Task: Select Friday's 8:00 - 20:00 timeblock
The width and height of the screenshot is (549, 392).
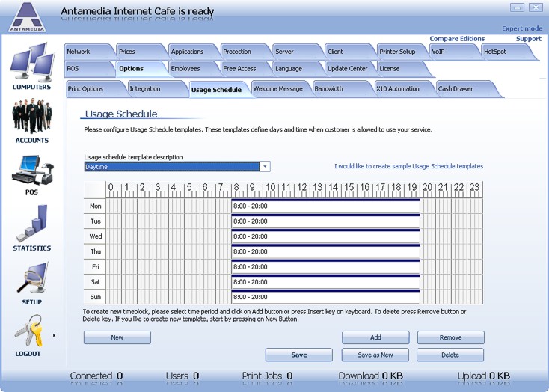Action: coord(325,266)
